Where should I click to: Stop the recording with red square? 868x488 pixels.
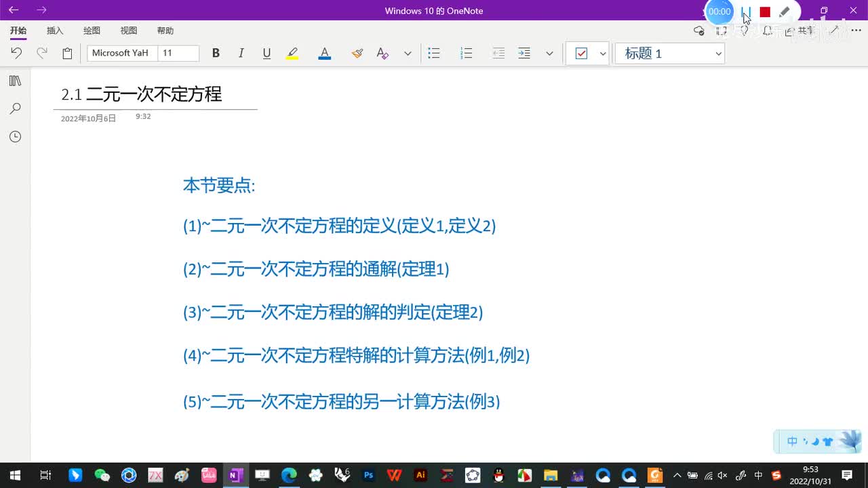[x=765, y=12]
